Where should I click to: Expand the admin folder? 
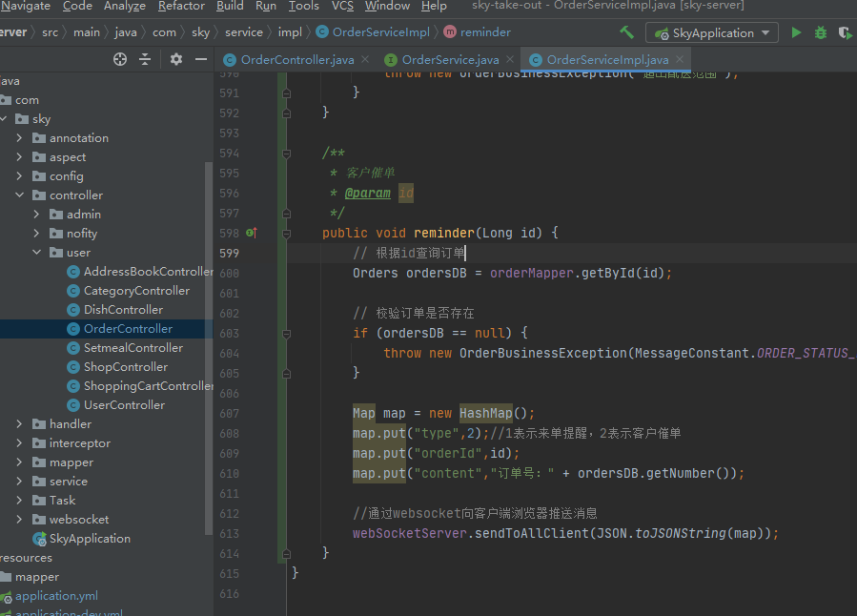pos(36,215)
